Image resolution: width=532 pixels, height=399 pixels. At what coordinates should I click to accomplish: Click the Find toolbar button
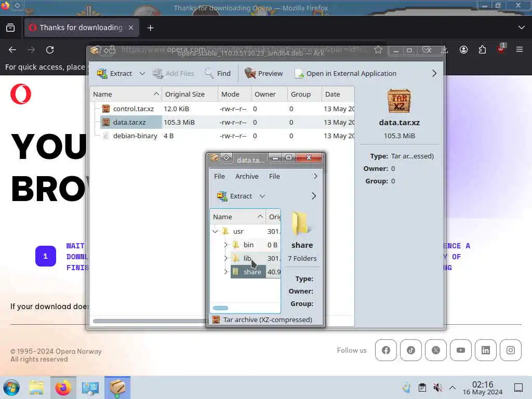click(218, 73)
